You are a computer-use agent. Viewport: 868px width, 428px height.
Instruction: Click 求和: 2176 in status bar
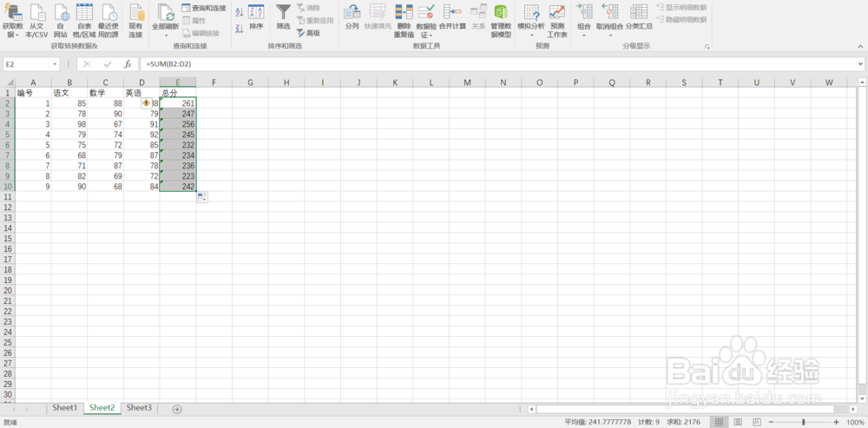684,422
